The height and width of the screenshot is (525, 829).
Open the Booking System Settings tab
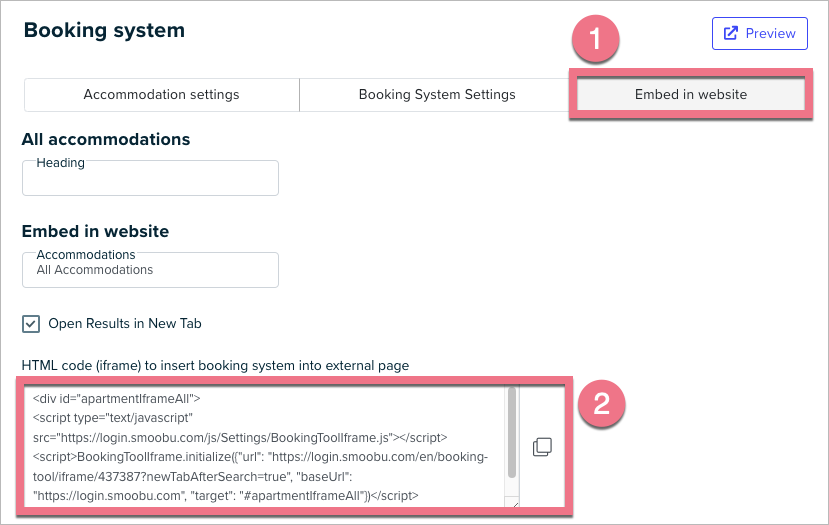437,95
